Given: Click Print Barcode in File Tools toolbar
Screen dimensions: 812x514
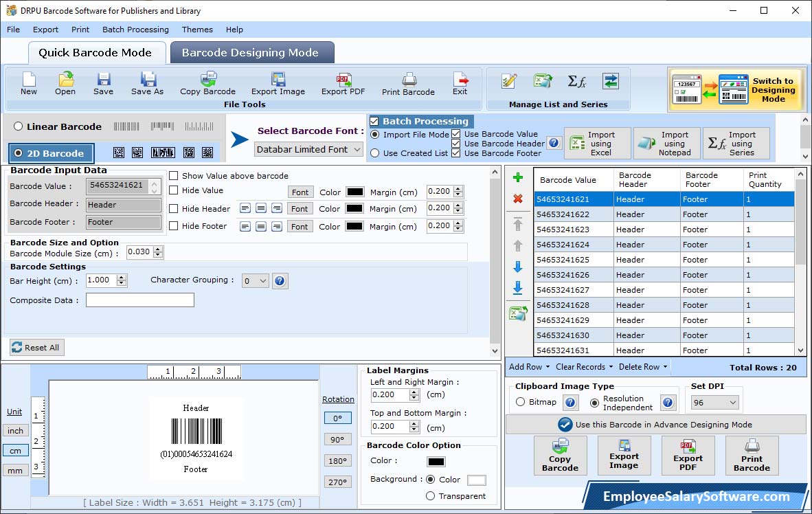Looking at the screenshot, I should (x=408, y=84).
